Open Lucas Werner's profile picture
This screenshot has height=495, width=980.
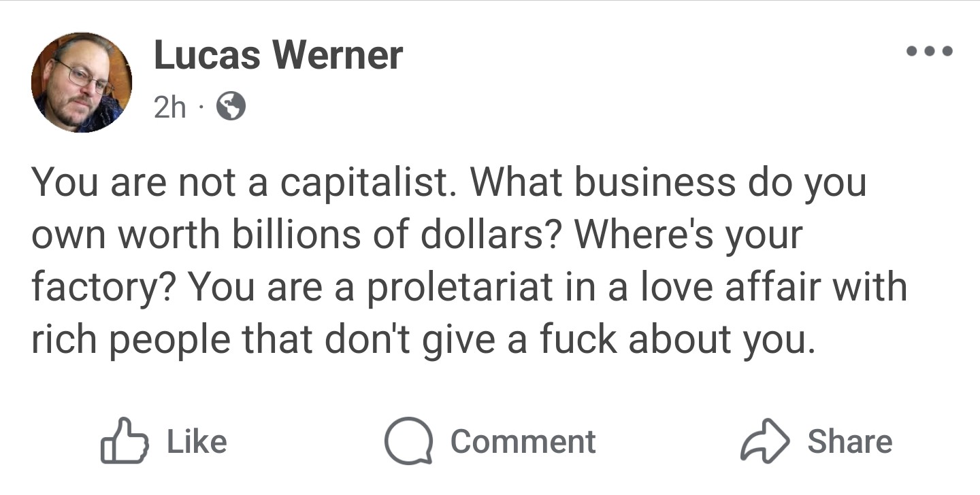pyautogui.click(x=82, y=82)
